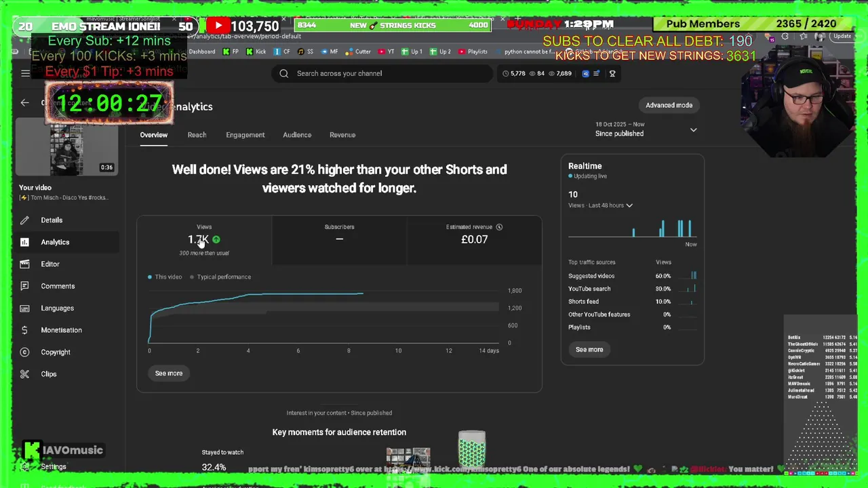The width and height of the screenshot is (868, 488).
Task: Open the Comments page
Action: 58,286
